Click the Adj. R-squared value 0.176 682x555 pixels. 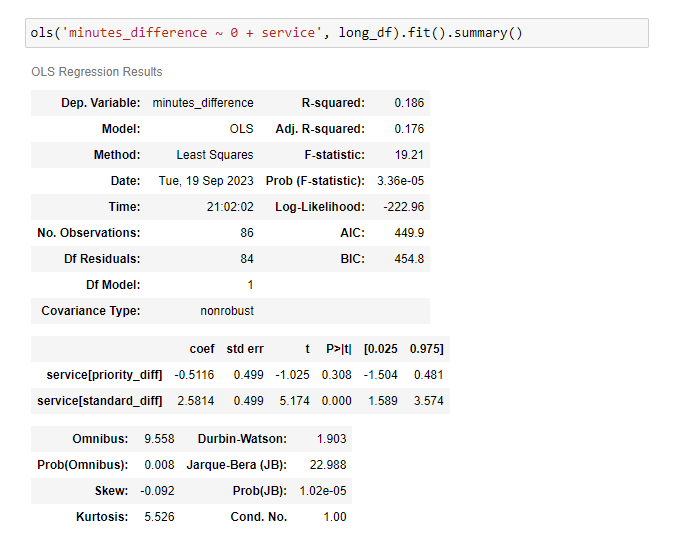coord(409,129)
